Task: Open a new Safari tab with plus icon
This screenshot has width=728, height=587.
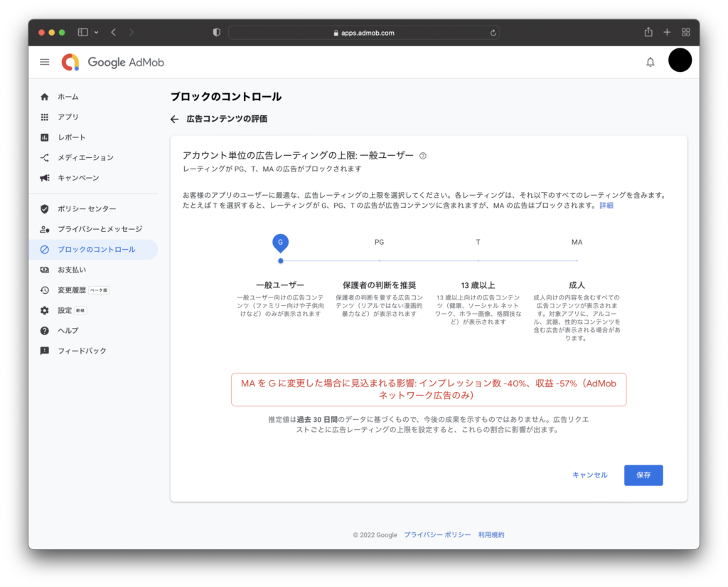Action: [x=667, y=32]
